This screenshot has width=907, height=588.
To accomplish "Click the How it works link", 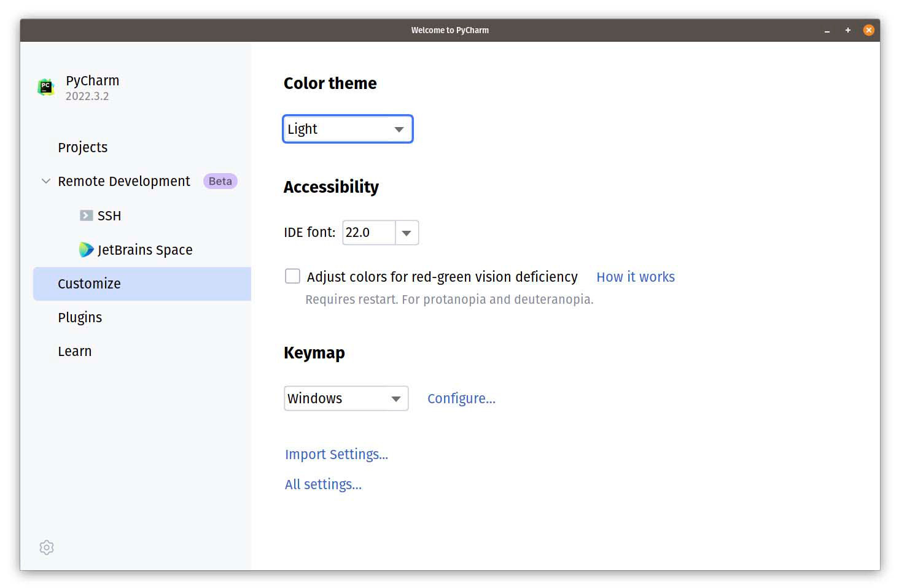I will click(x=636, y=277).
